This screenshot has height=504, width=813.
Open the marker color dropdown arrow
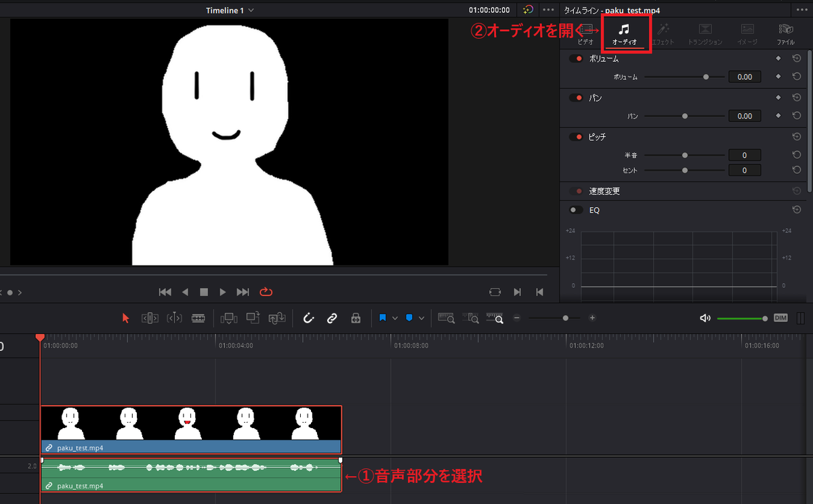tap(421, 318)
